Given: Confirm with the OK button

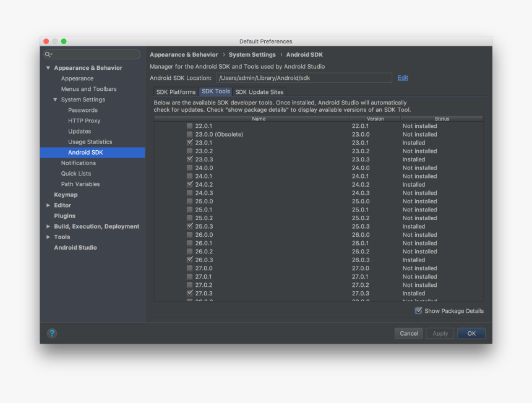Looking at the screenshot, I should pos(471,333).
